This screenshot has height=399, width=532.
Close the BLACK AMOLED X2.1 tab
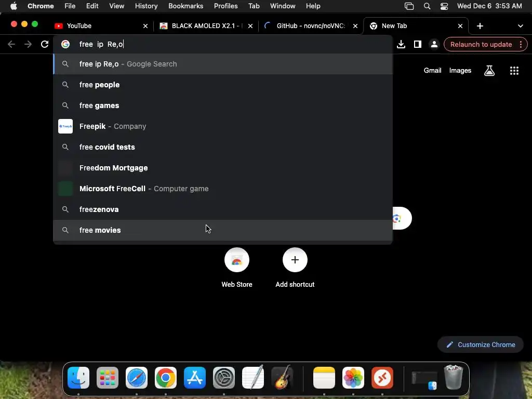pyautogui.click(x=250, y=26)
